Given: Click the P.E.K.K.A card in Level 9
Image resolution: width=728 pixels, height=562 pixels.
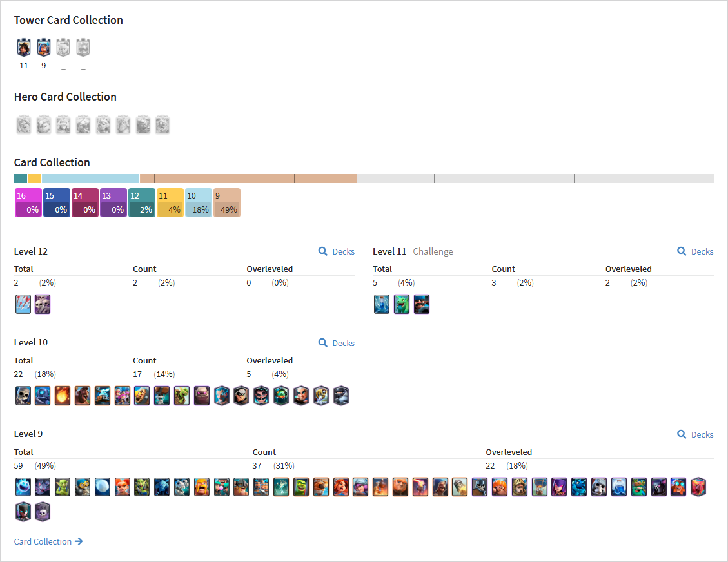Looking at the screenshot, I should coord(659,487).
